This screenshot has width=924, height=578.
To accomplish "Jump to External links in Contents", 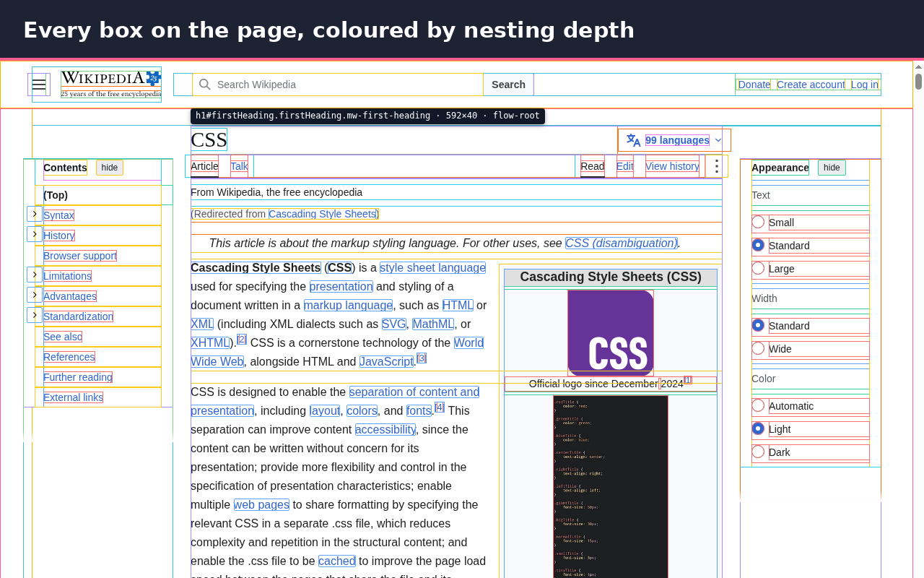I will pyautogui.click(x=73, y=397).
